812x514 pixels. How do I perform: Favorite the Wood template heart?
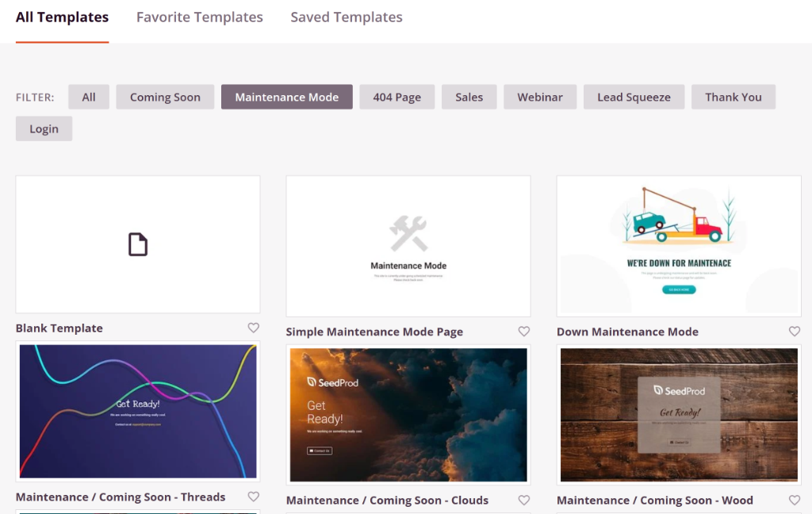[795, 500]
